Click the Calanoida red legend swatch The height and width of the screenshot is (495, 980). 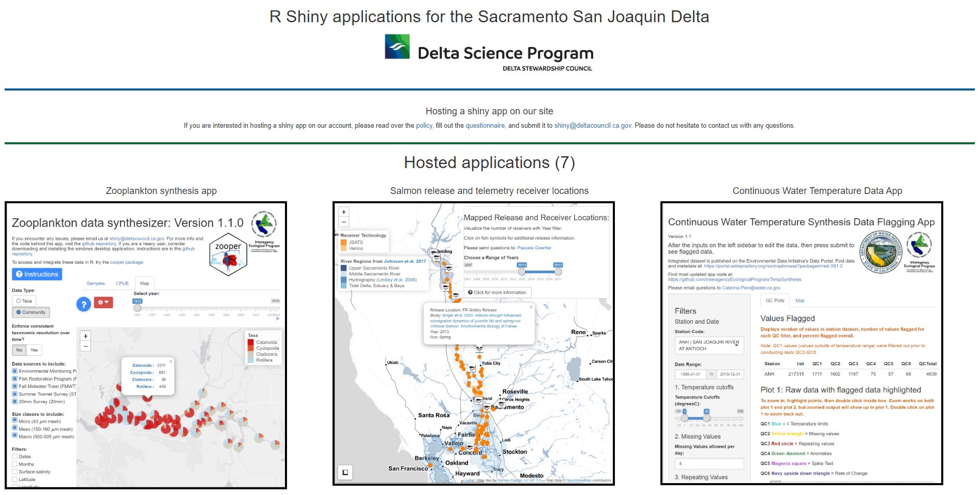tap(251, 342)
